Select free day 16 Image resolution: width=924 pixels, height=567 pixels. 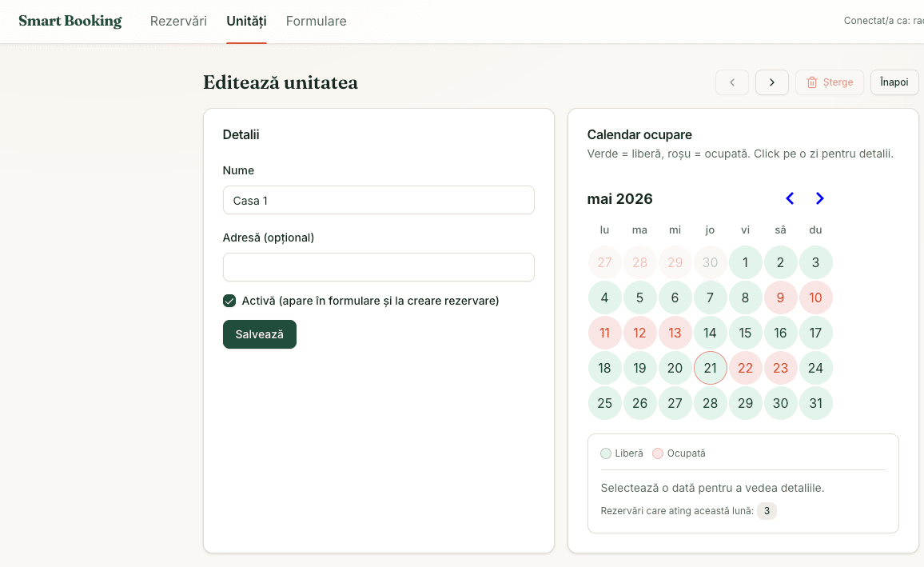780,333
